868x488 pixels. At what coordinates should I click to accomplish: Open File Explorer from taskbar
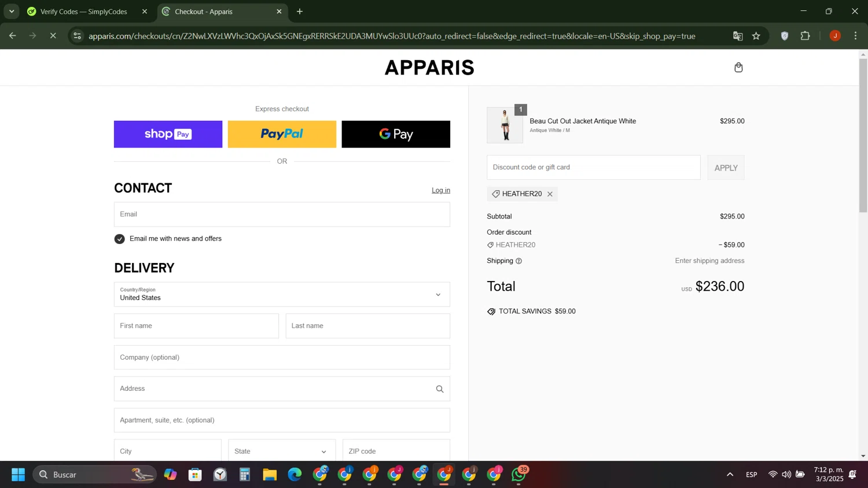tap(270, 475)
